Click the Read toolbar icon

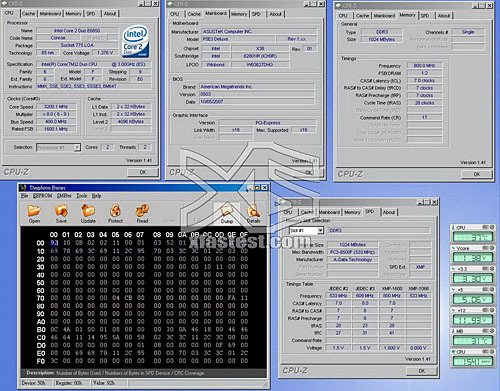click(142, 214)
